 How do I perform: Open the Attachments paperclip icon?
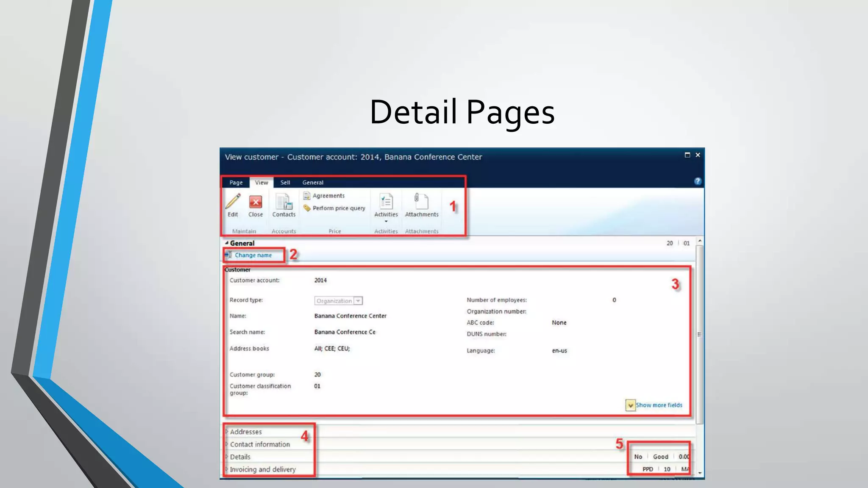pyautogui.click(x=421, y=201)
